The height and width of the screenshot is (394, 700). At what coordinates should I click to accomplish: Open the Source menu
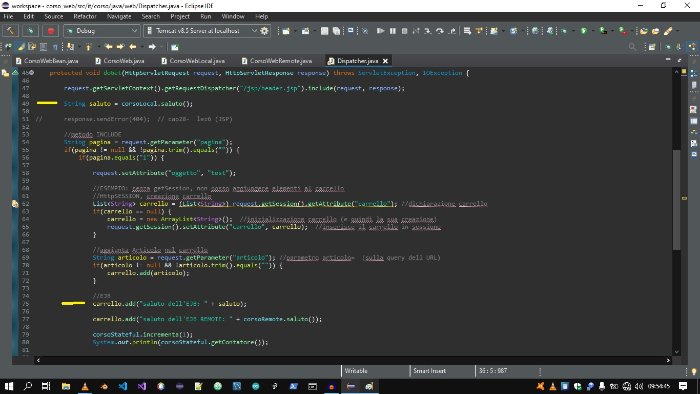click(x=54, y=17)
